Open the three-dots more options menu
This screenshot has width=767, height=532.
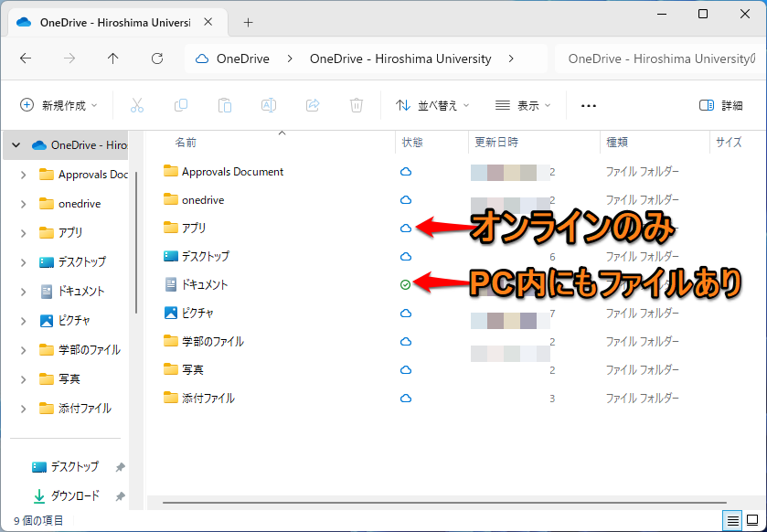pyautogui.click(x=589, y=106)
